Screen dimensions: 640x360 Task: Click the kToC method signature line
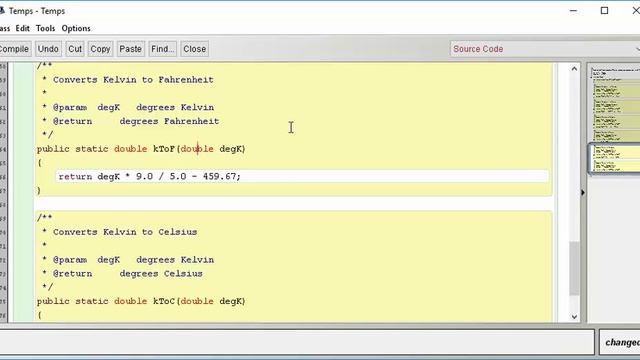click(141, 301)
